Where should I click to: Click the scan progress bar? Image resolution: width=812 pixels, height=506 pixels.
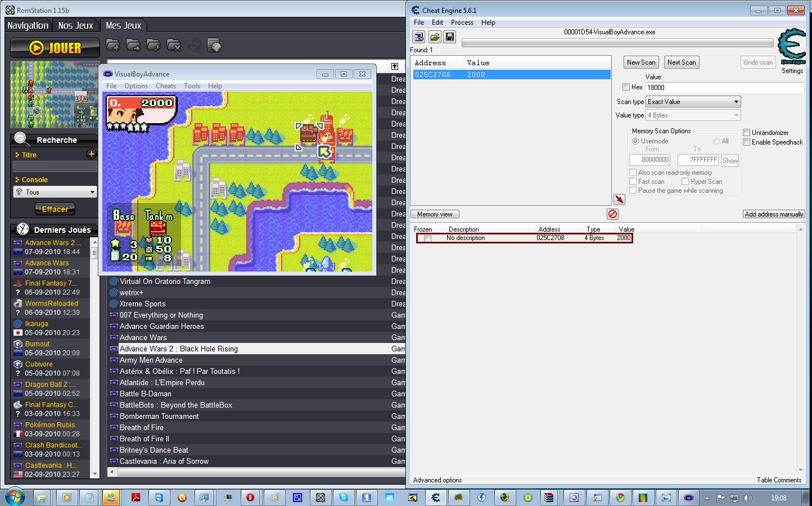[x=617, y=43]
